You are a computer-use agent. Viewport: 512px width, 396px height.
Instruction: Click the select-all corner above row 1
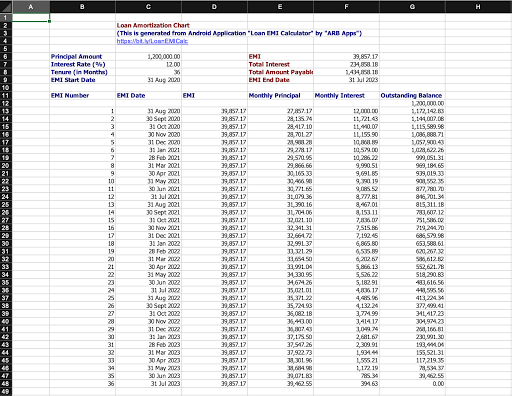[6, 7]
